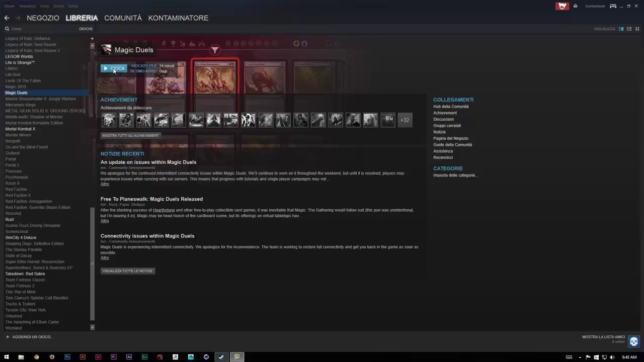Switch to the LIBRERIA tab
Image resolution: width=644 pixels, height=362 pixels.
coord(82,18)
